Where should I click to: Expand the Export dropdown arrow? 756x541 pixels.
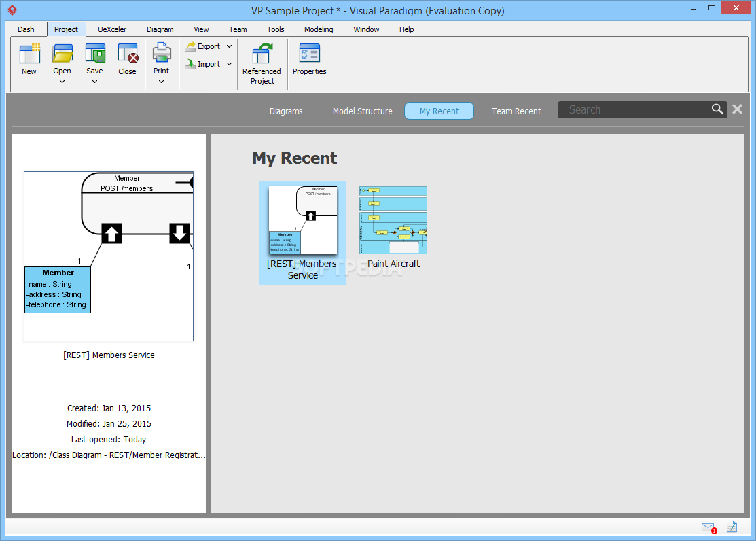tap(230, 46)
